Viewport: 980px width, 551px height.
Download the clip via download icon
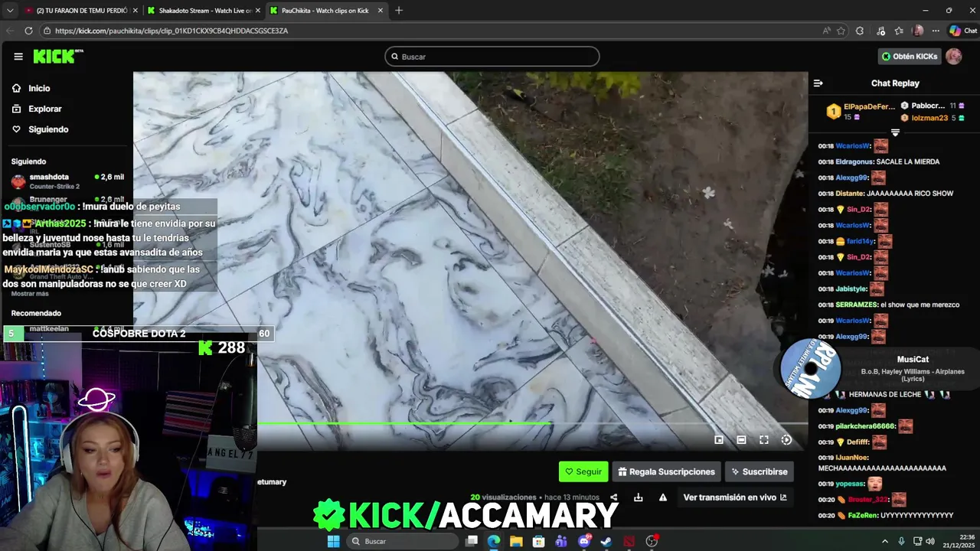pos(639,497)
